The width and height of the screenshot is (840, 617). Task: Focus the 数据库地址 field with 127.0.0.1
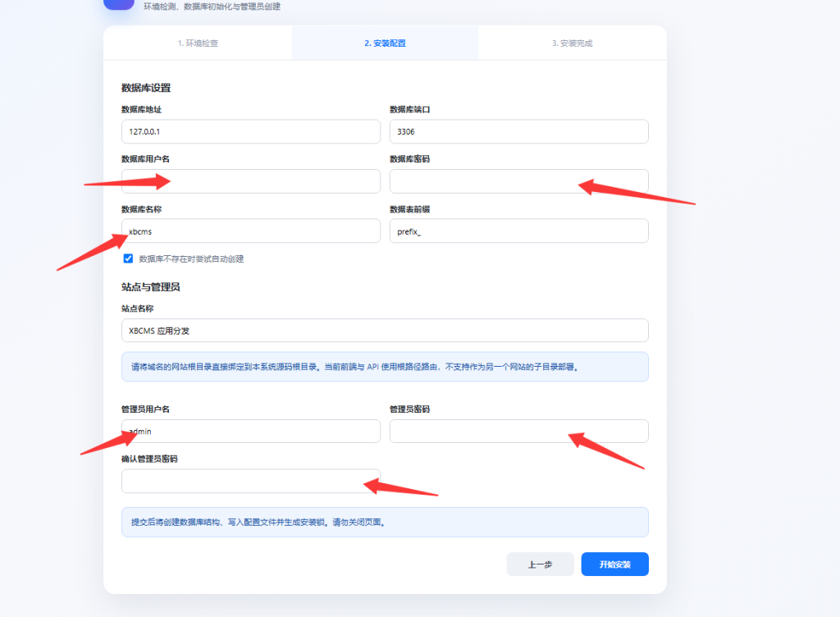tap(251, 132)
